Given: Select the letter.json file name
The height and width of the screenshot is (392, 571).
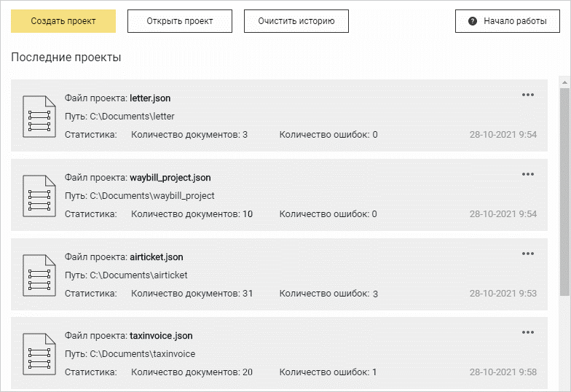Looking at the screenshot, I should click(150, 98).
